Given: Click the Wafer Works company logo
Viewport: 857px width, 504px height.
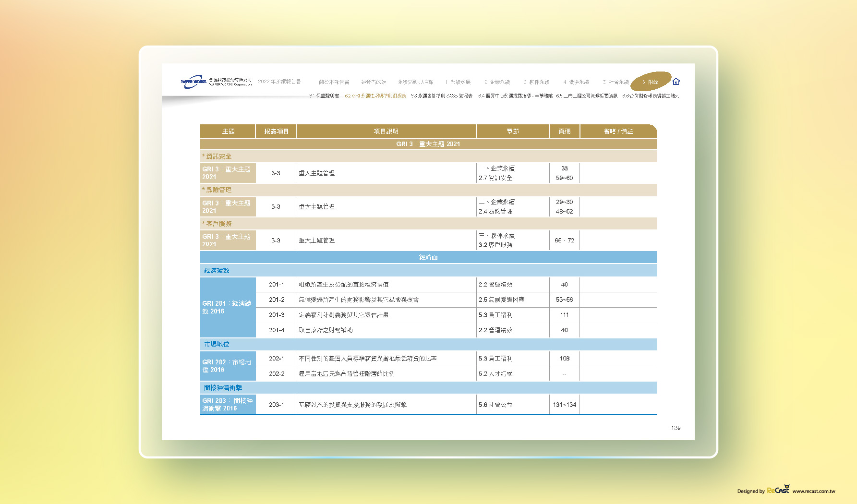Looking at the screenshot, I should point(216,82).
